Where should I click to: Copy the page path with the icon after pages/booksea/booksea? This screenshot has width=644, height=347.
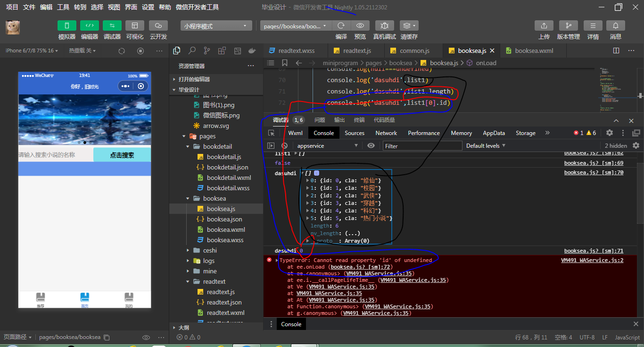click(x=107, y=338)
